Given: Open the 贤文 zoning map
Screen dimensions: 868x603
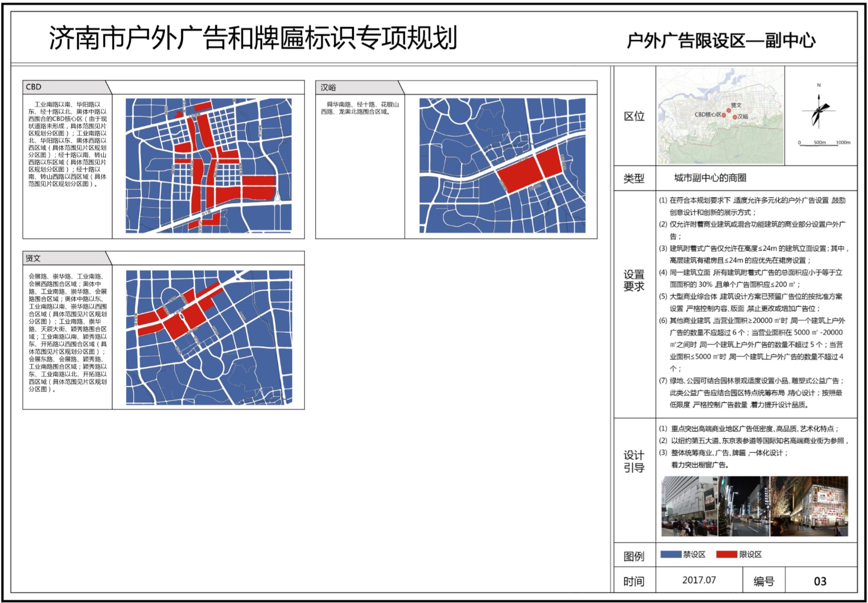Looking at the screenshot, I should (x=208, y=337).
